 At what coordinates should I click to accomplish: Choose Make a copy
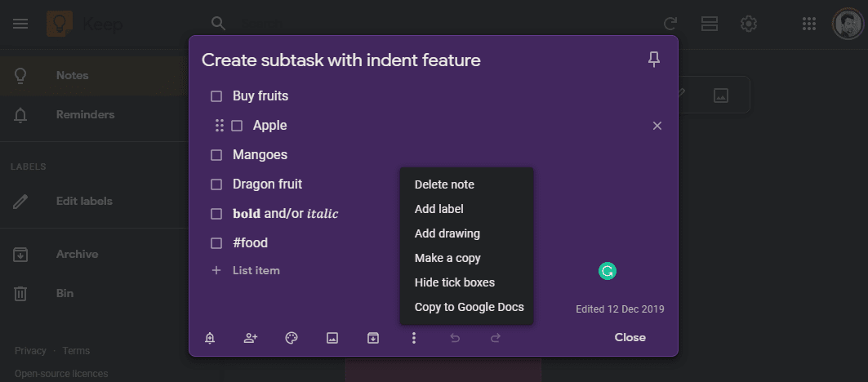466,258
